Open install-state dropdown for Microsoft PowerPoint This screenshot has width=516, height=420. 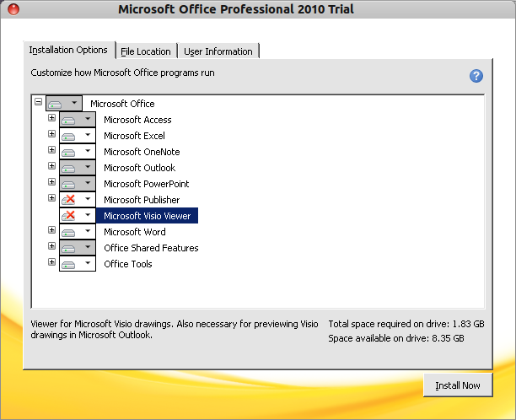pyautogui.click(x=78, y=184)
